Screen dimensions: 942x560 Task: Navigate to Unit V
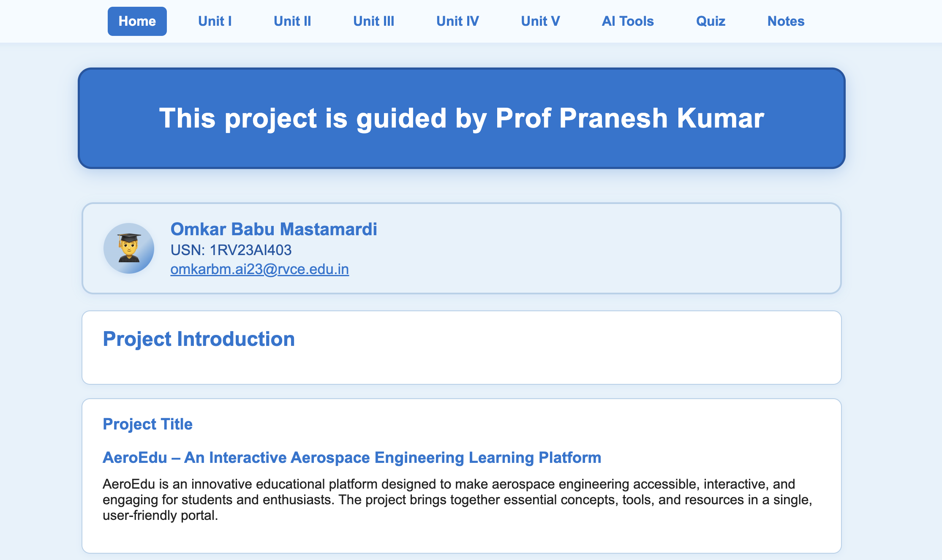540,21
